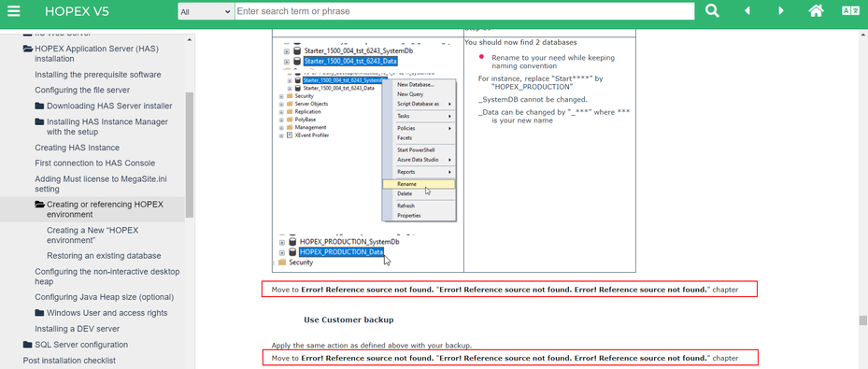Viewport: 868px width, 369px height.
Task: Open Creating HAS Instance topic
Action: point(77,148)
